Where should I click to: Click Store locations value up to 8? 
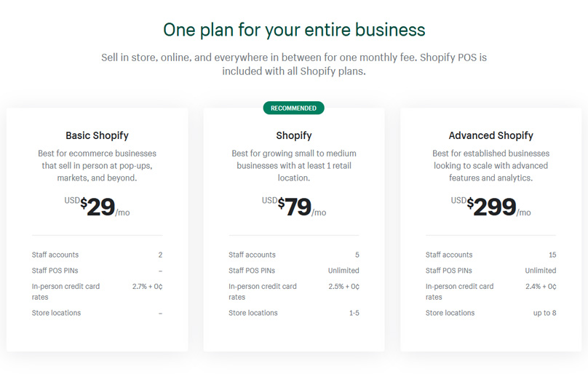click(x=544, y=313)
